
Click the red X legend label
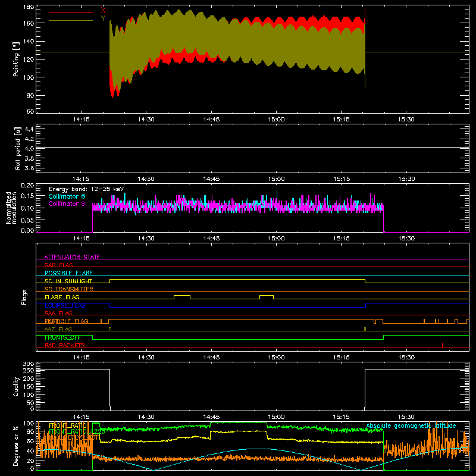coord(103,10)
